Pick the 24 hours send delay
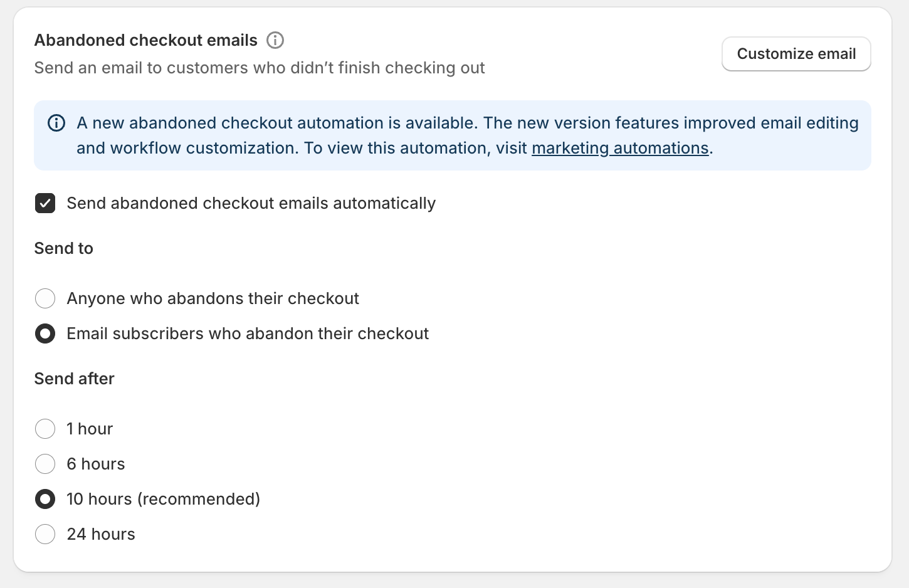Screen dimensions: 909x588 click(x=45, y=534)
